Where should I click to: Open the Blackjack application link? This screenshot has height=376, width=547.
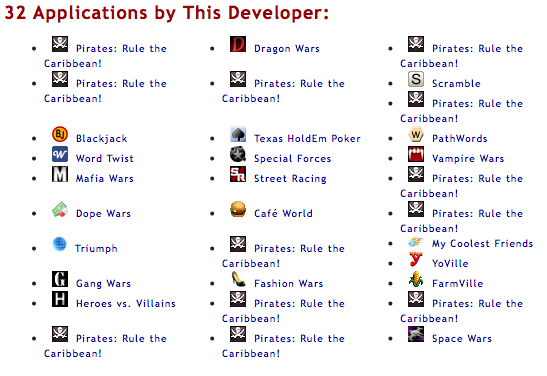[x=102, y=139]
